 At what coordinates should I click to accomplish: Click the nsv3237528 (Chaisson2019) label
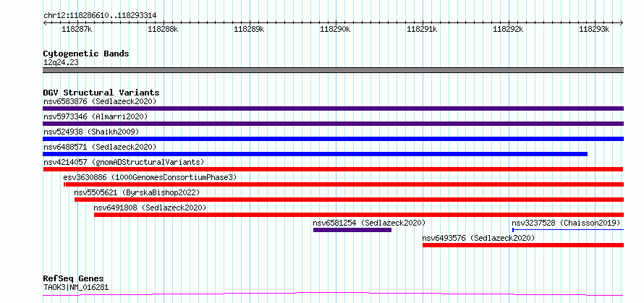pyautogui.click(x=566, y=223)
